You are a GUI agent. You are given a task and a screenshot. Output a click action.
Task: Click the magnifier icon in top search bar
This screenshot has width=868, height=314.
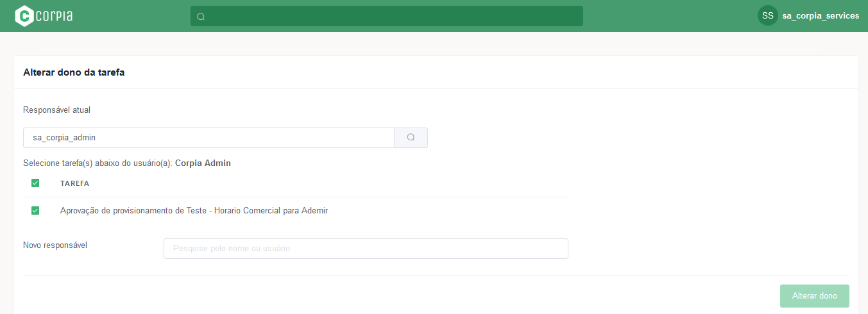pyautogui.click(x=201, y=17)
